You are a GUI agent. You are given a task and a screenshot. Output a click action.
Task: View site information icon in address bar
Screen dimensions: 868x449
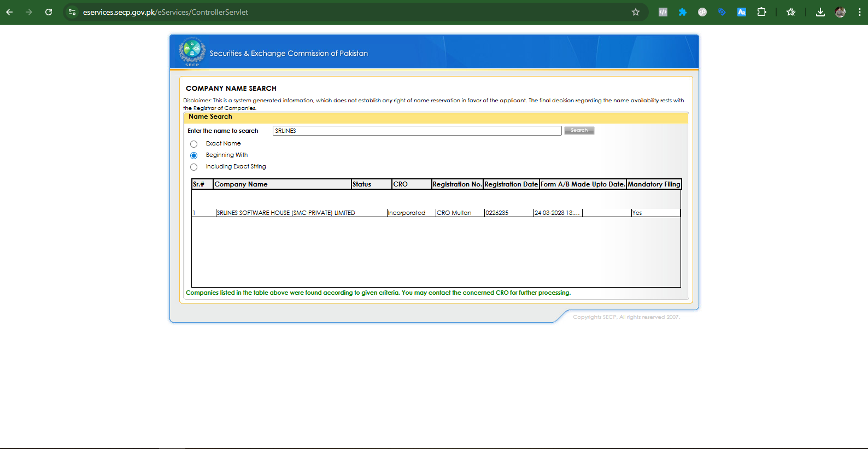click(x=72, y=12)
